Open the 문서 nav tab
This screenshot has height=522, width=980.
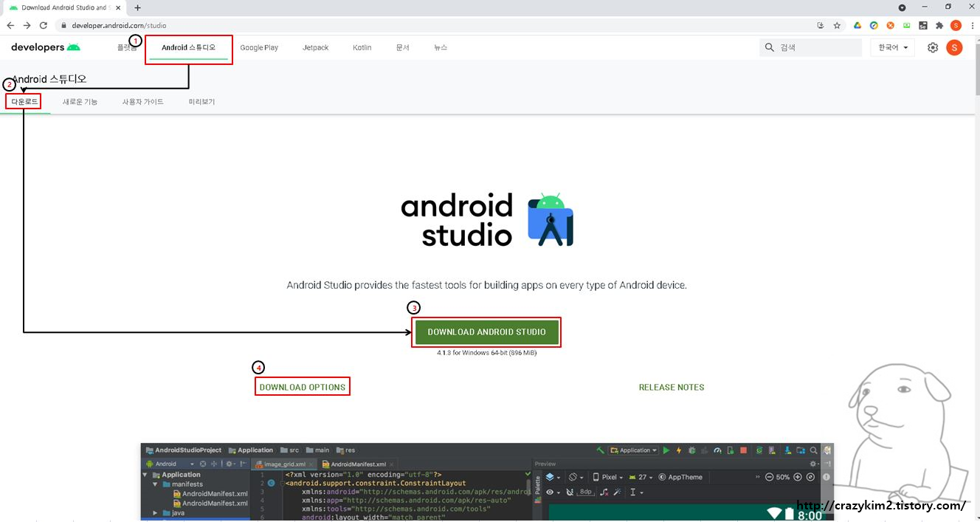click(402, 47)
